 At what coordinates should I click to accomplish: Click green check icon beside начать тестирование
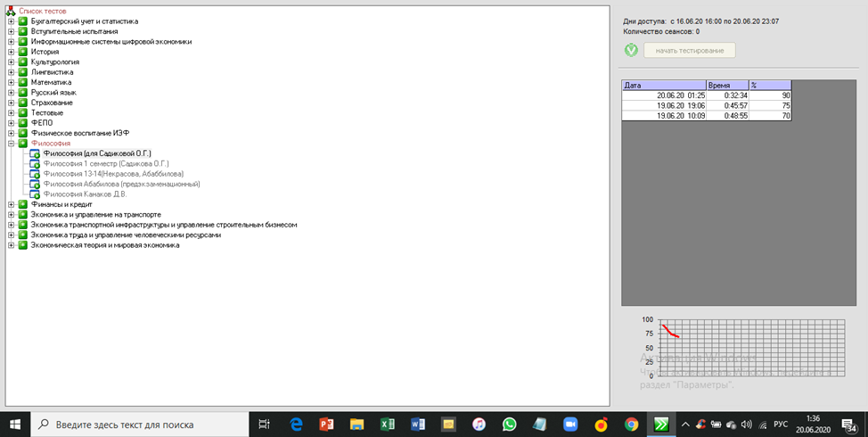[631, 51]
